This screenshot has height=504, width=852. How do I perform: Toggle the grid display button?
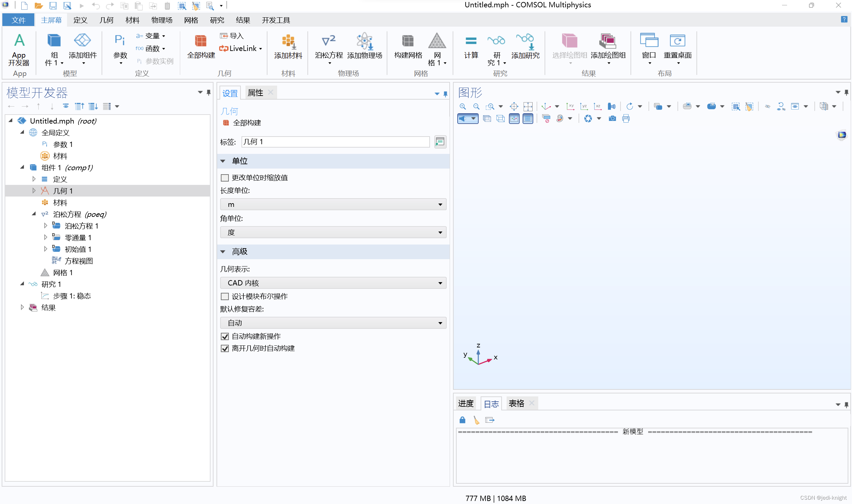coord(528,119)
